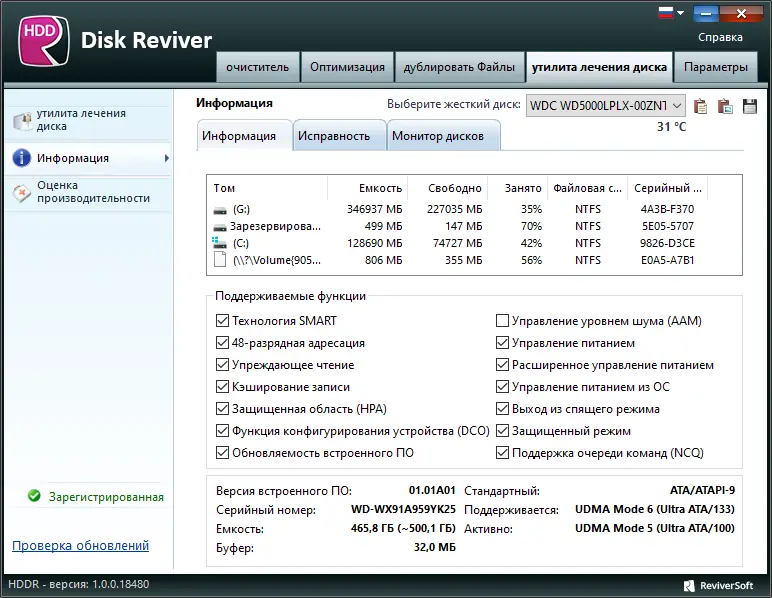
Task: Open the language dropdown arrow next to the flag
Action: point(680,13)
